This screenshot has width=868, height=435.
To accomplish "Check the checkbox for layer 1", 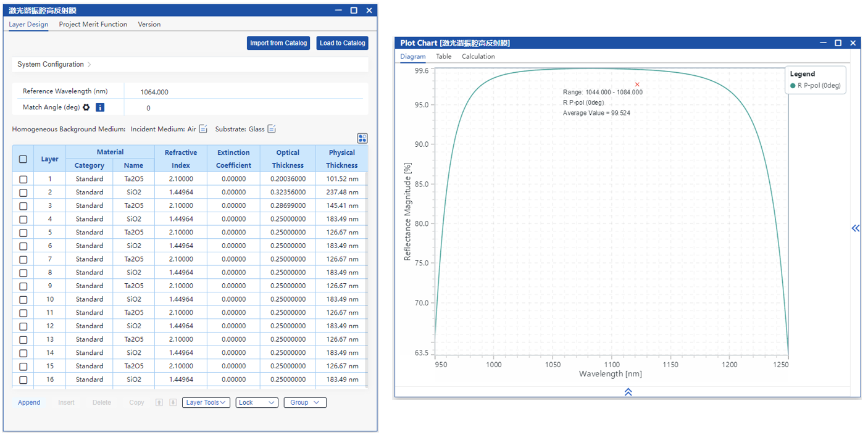I will (x=23, y=179).
